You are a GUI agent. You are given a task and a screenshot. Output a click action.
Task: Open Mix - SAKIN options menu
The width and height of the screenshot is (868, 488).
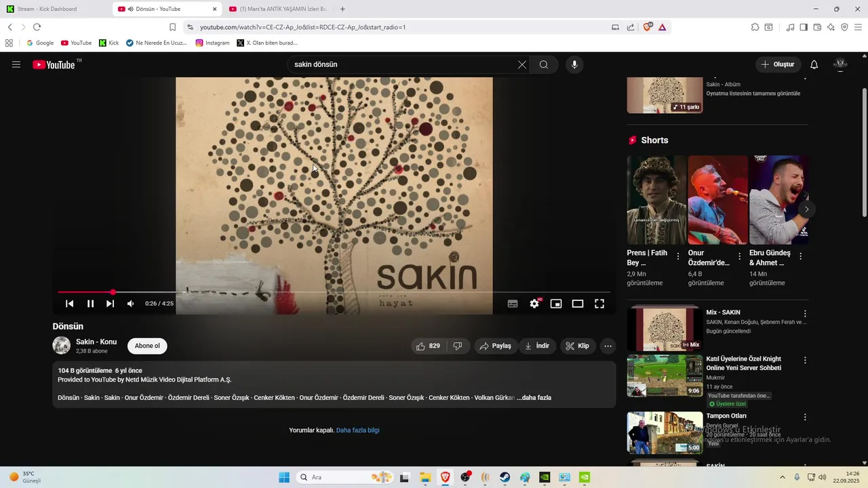[805, 314]
